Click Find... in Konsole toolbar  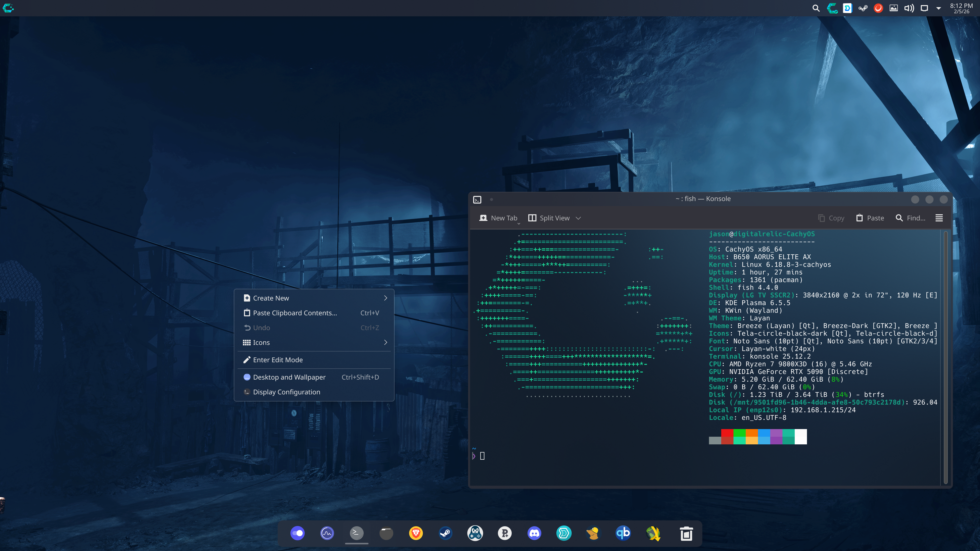(910, 218)
